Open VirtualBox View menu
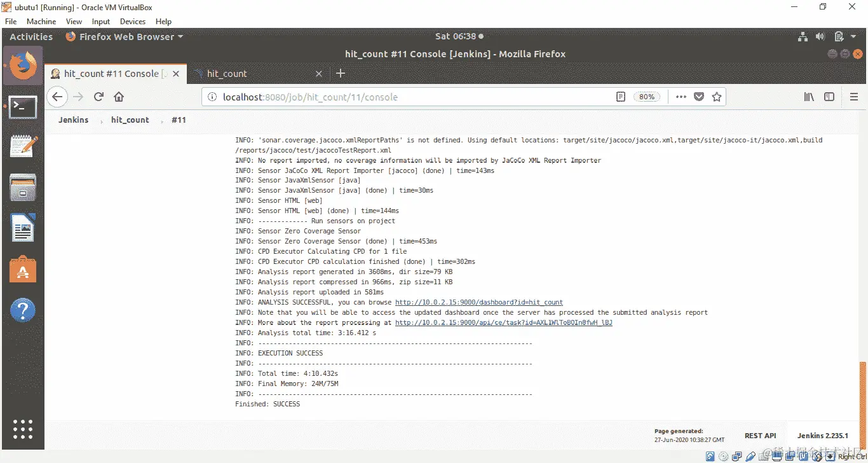Viewport: 868px width, 463px height. coord(74,22)
